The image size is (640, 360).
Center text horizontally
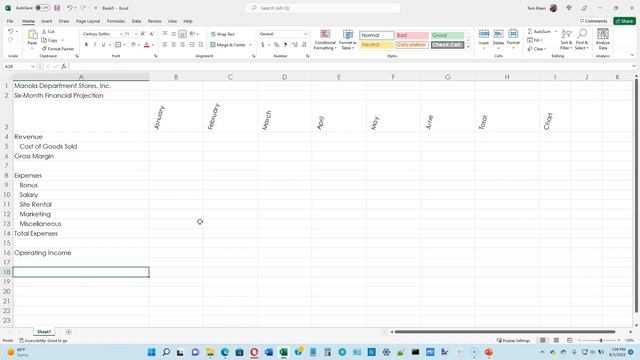pyautogui.click(x=173, y=44)
